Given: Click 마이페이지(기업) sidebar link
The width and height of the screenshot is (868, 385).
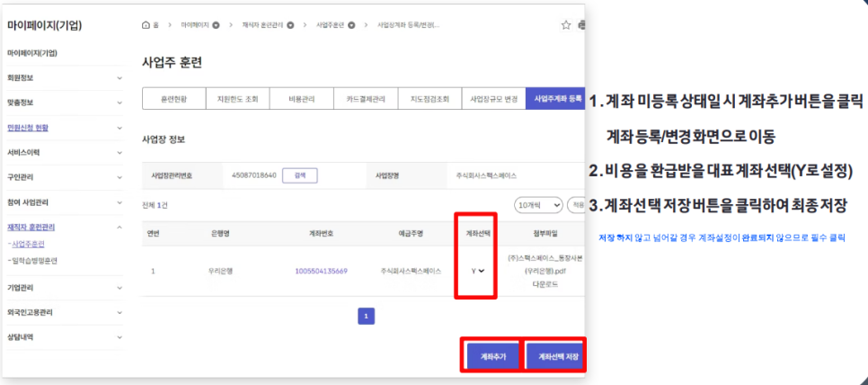Looking at the screenshot, I should tap(32, 53).
